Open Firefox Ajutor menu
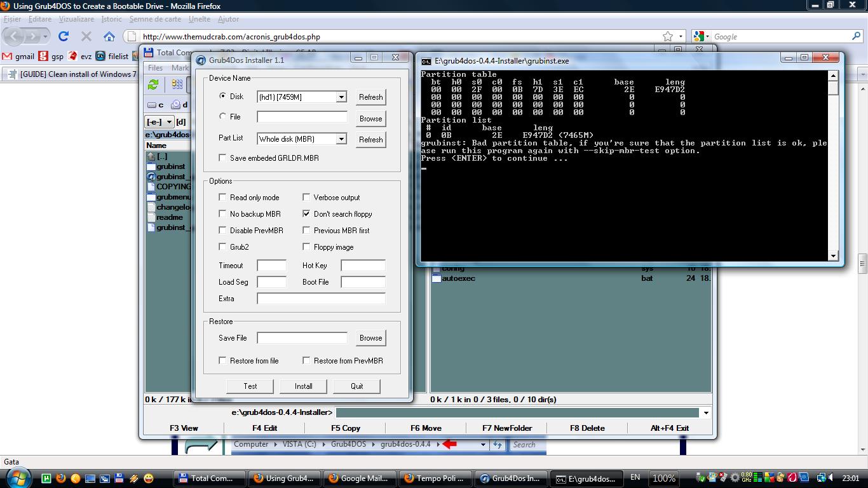This screenshot has width=868, height=488. coord(229,19)
